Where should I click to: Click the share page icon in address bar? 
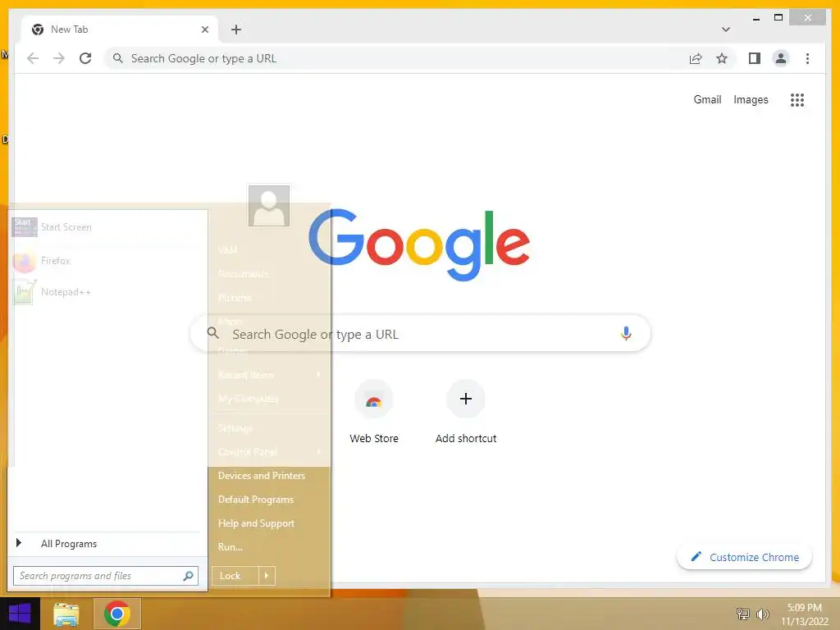pos(696,58)
